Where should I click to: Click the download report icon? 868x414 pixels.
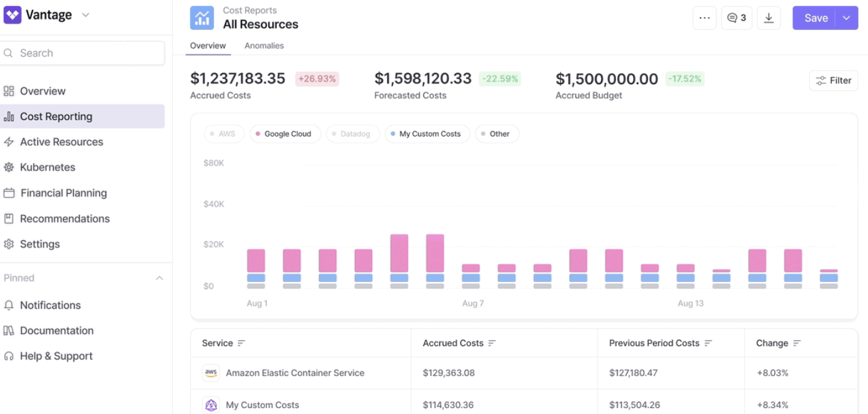(x=769, y=18)
